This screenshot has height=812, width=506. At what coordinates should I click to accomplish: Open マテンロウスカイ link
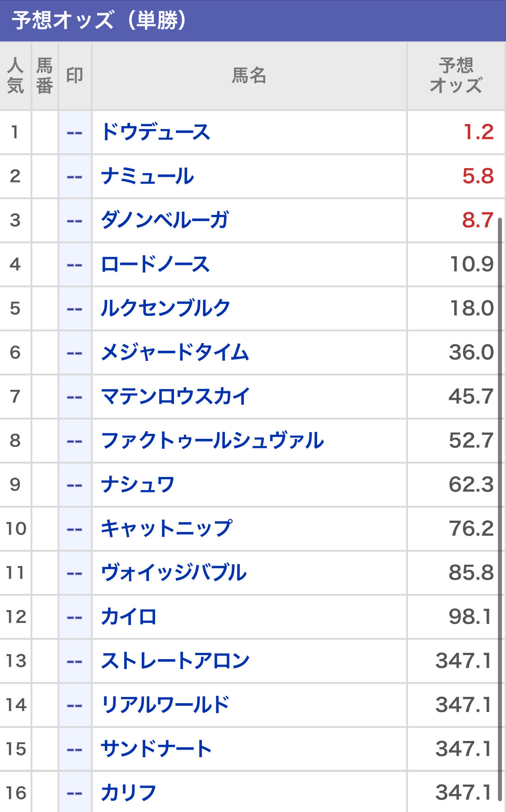tap(175, 397)
